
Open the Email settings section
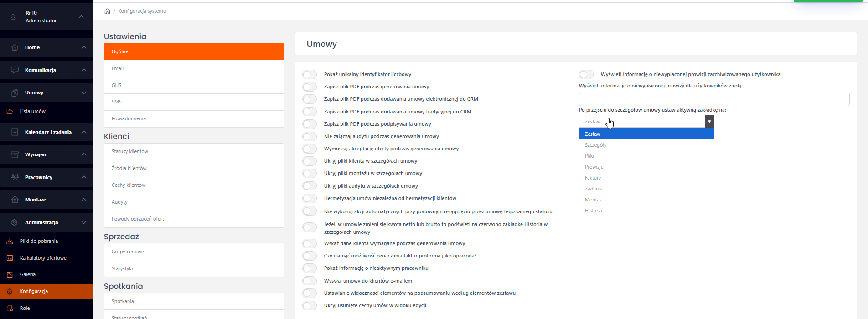pyautogui.click(x=194, y=68)
